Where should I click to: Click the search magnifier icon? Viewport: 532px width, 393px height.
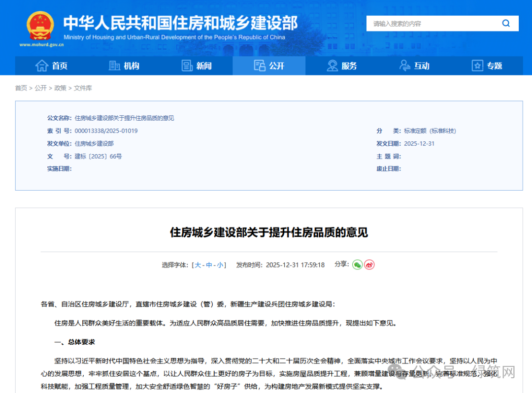pyautogui.click(x=506, y=24)
